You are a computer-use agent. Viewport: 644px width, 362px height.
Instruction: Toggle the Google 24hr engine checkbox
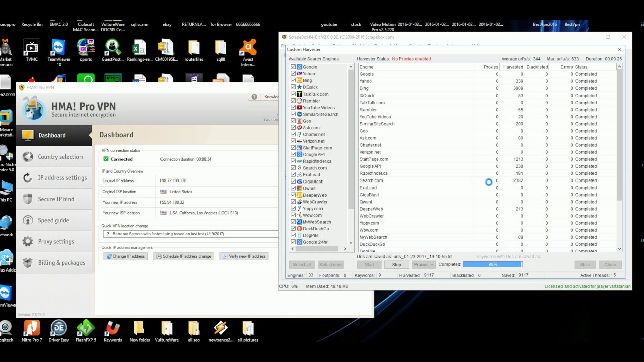pos(293,242)
